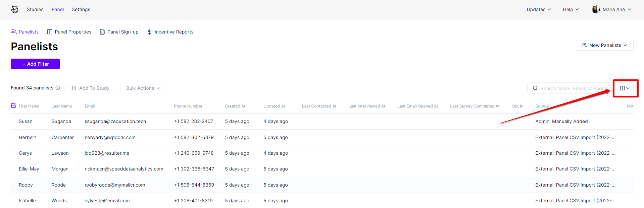Click the Isabelle first name cell
The image size is (644, 208).
(27, 201)
